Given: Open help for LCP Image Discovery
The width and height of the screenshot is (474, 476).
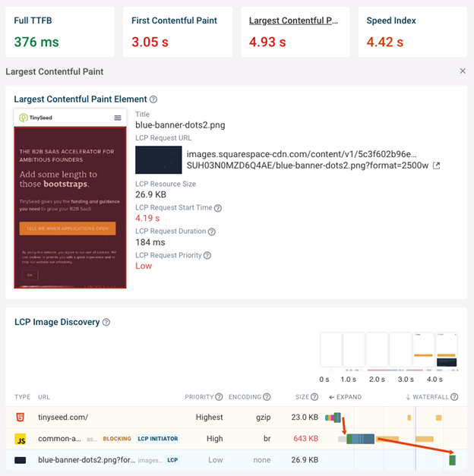Looking at the screenshot, I should [x=106, y=322].
